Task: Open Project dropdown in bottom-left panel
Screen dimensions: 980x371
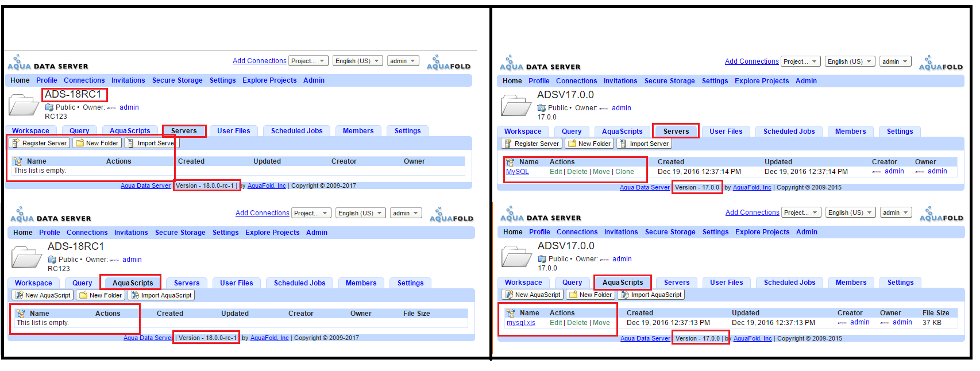Action: coord(311,213)
